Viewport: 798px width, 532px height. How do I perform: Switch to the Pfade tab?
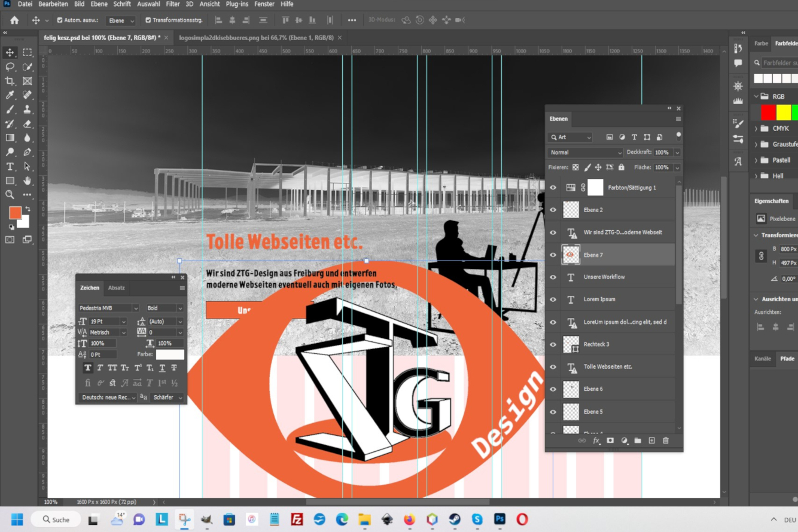787,359
